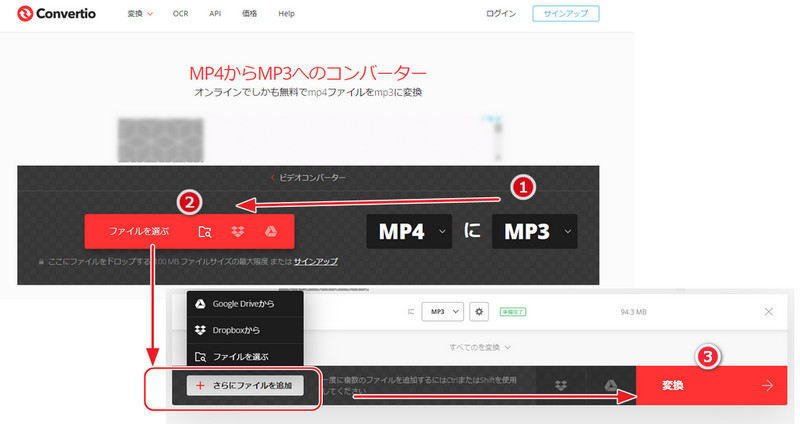
Task: Click Google Drive icon in bottom bar
Action: pos(611,385)
